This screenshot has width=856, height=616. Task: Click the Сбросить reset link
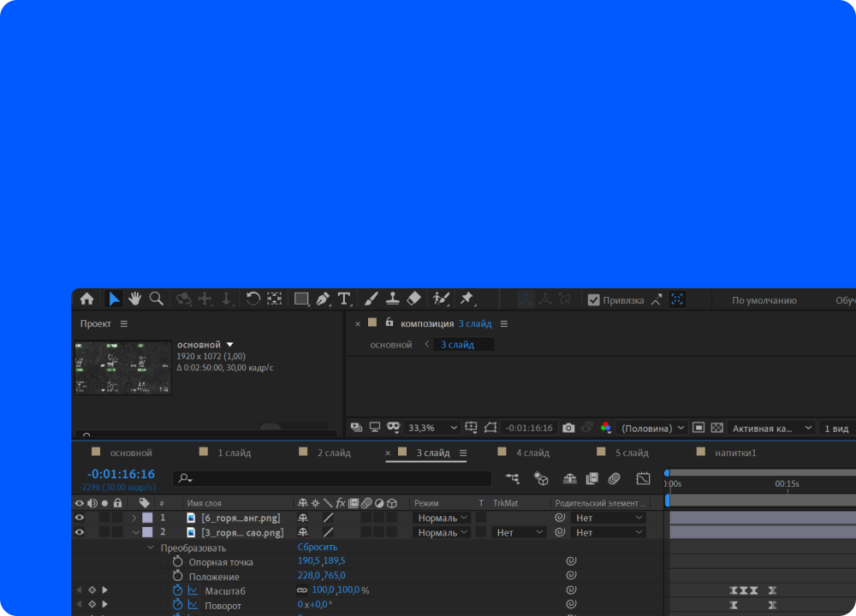318,547
